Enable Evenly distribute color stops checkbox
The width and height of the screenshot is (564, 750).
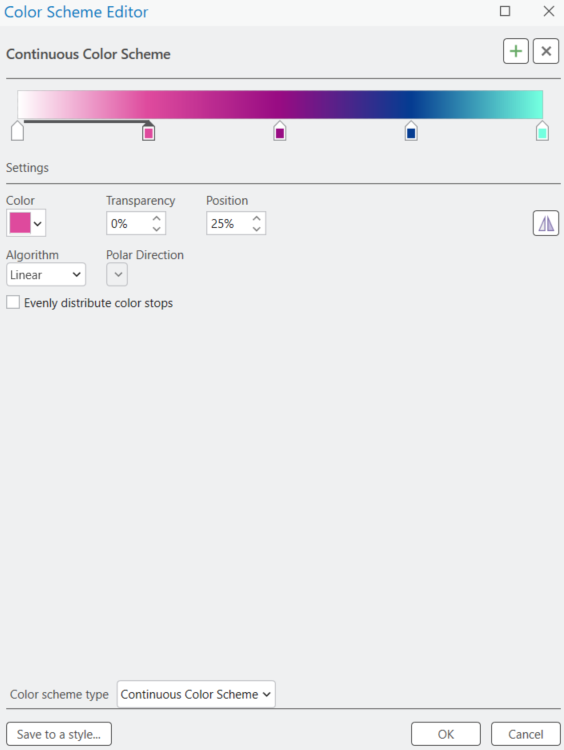click(13, 302)
